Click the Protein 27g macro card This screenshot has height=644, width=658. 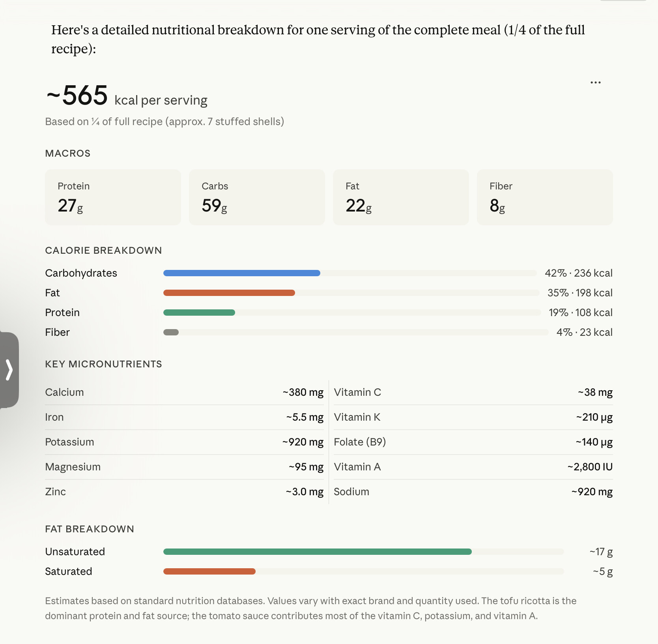click(113, 197)
